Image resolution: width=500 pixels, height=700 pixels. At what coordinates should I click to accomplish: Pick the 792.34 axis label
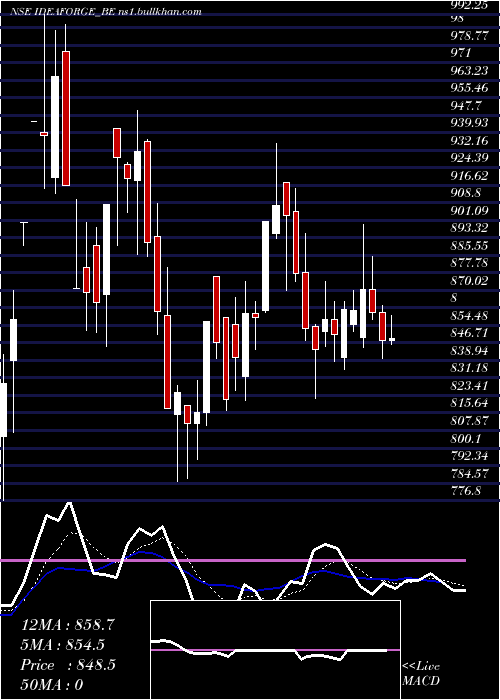pos(470,456)
